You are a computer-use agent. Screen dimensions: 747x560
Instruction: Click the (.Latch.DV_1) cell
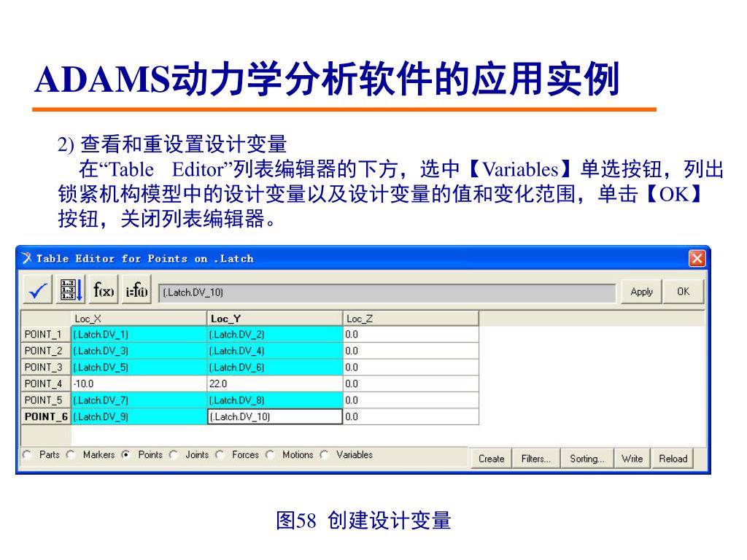coord(139,334)
